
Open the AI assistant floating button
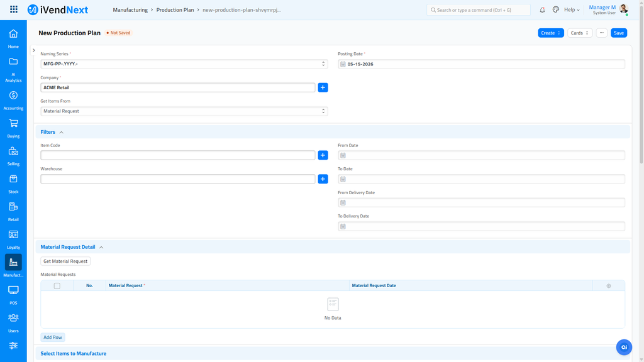tap(624, 347)
